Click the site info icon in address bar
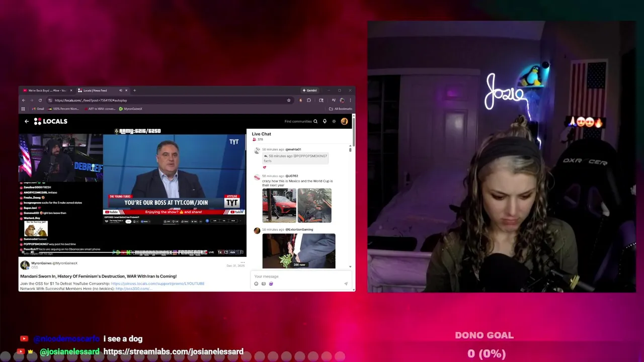This screenshot has width=644, height=362. 50,100
